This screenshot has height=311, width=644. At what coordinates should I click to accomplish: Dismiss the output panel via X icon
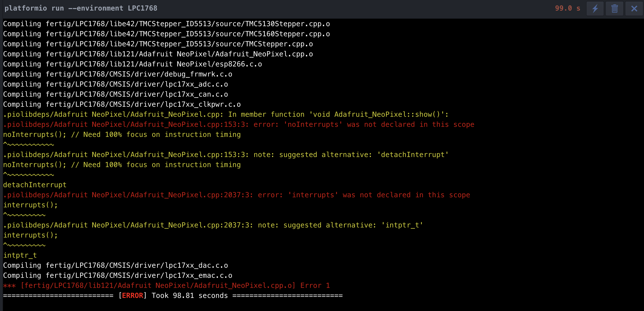(634, 8)
